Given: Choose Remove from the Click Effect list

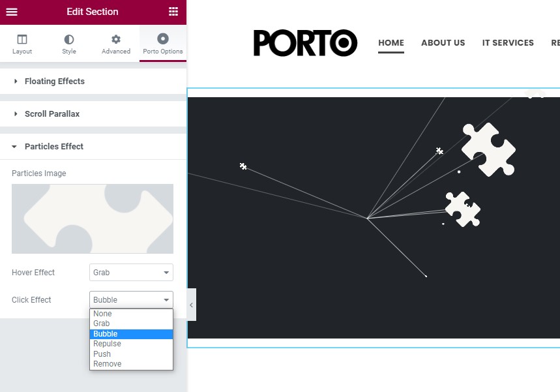Looking at the screenshot, I should coord(131,364).
